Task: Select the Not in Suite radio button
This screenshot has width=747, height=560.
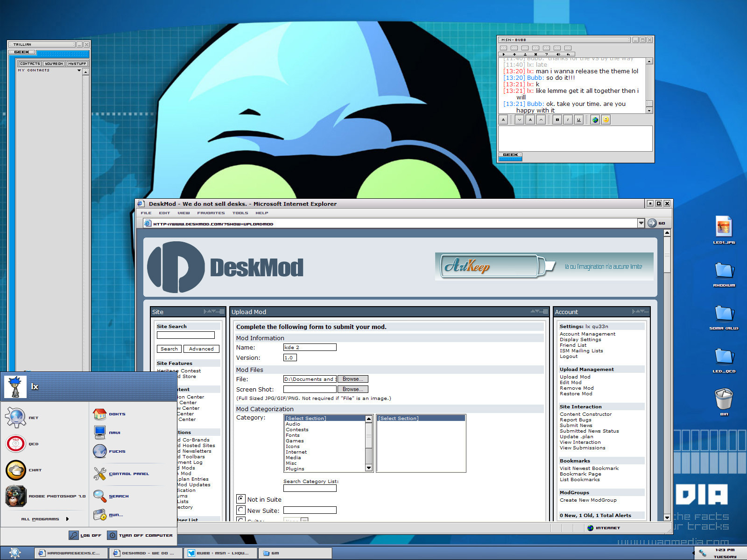Action: click(240, 499)
